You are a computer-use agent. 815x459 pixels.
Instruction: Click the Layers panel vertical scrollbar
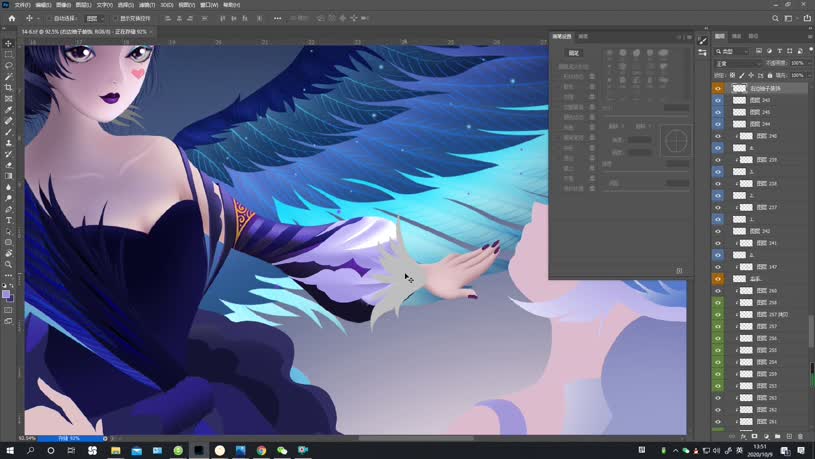pyautogui.click(x=811, y=331)
